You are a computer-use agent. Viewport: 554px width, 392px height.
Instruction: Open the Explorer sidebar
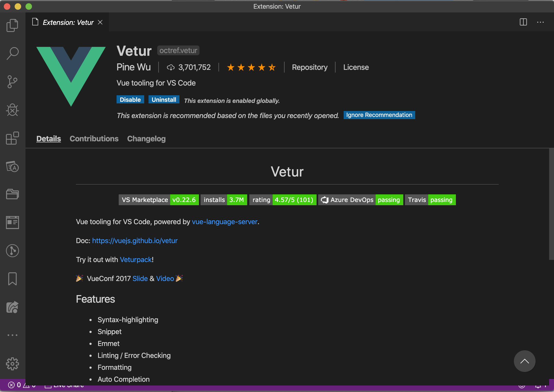point(12,25)
